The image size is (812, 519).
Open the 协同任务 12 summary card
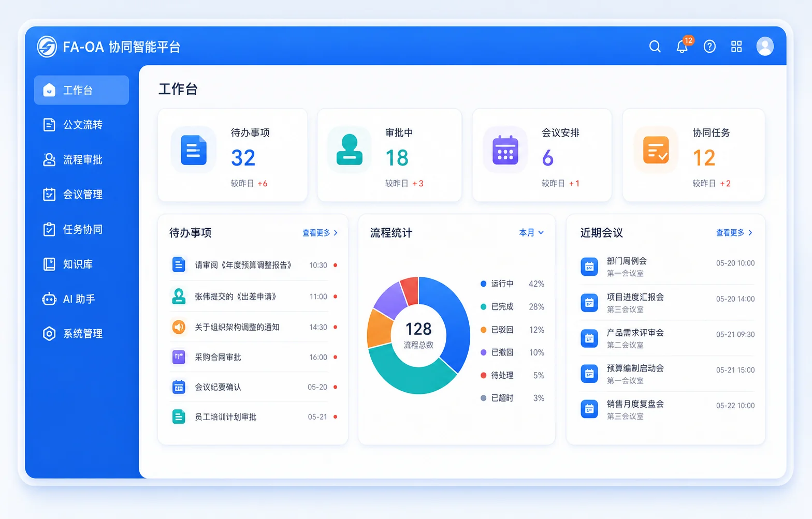pos(693,155)
